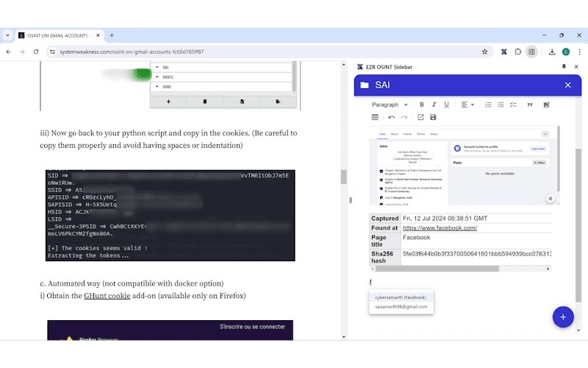
Task: Click the site information icon in address bar
Action: coord(52,52)
